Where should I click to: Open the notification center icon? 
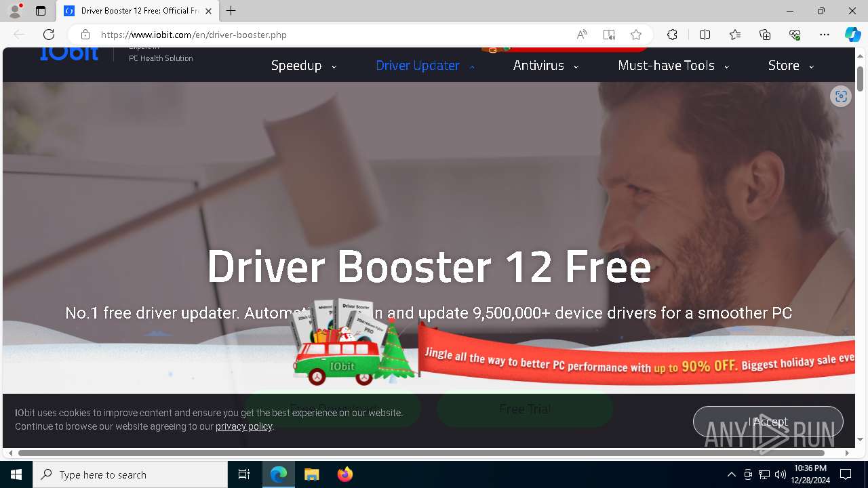[846, 474]
